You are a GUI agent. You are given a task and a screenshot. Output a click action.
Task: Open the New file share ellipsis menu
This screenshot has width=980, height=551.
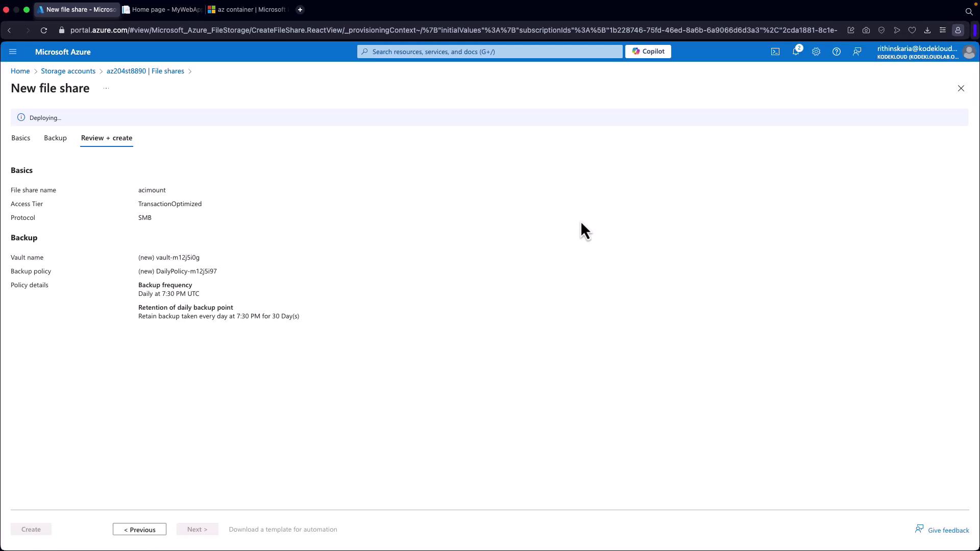[106, 88]
